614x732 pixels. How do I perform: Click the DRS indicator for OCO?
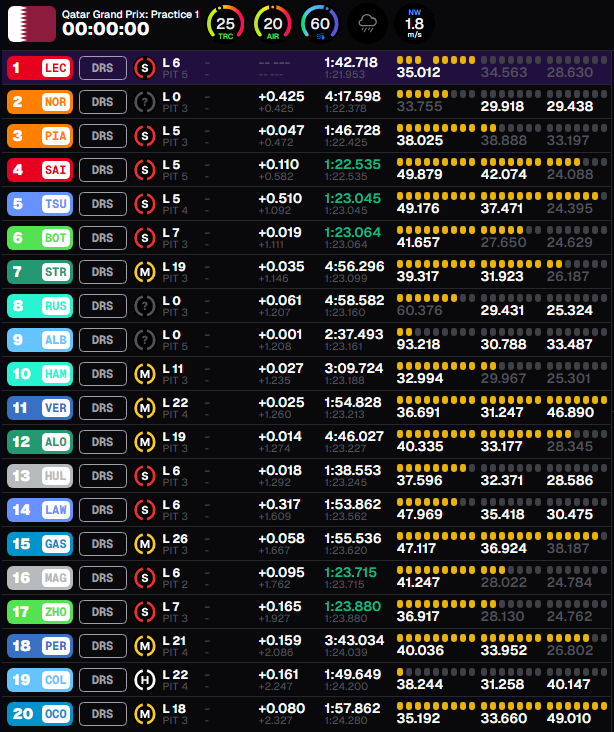pos(103,714)
